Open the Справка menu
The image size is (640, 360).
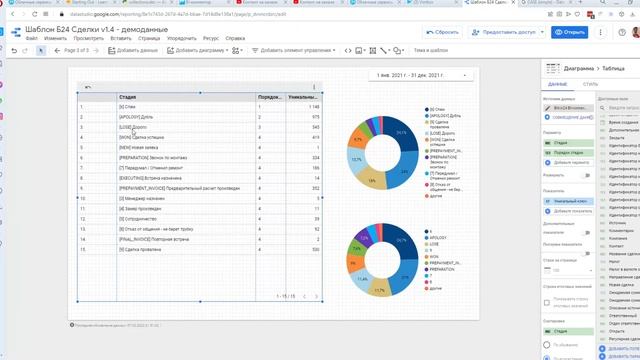tap(235, 38)
